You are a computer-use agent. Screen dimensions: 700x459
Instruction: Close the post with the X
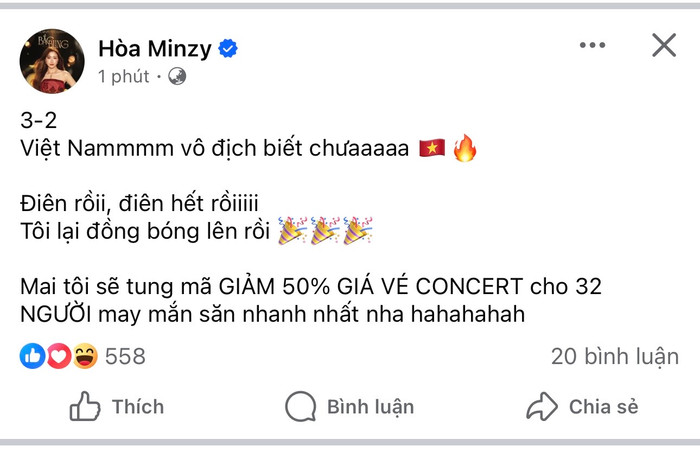[x=664, y=45]
